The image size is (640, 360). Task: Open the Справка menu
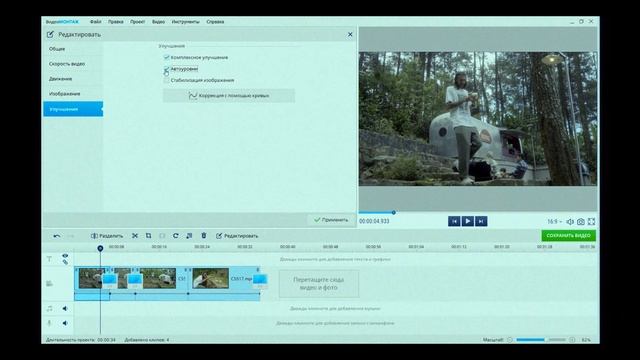[215, 22]
